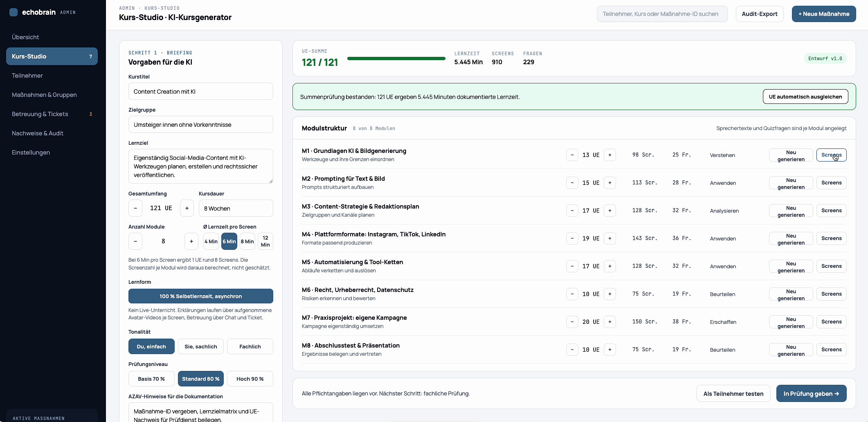The height and width of the screenshot is (422, 868).
Task: Decrease UE for M2 Prompting
Action: coord(572,183)
